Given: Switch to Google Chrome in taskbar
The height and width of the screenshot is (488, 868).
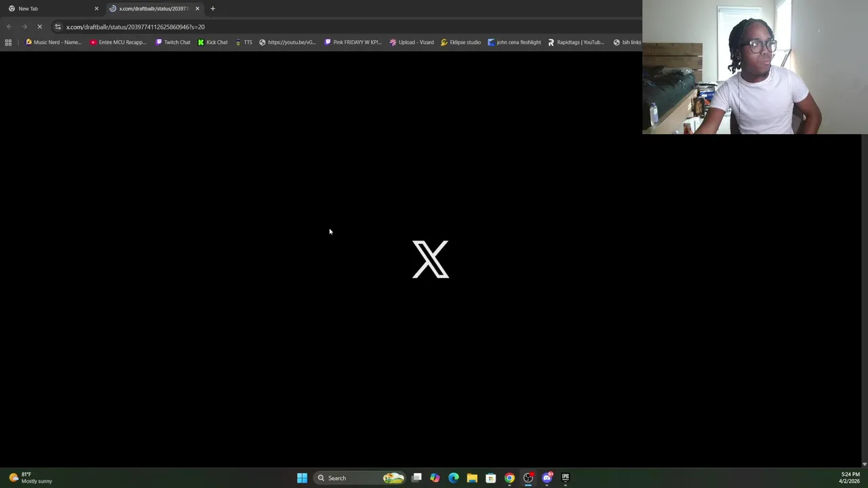Looking at the screenshot, I should 509,478.
